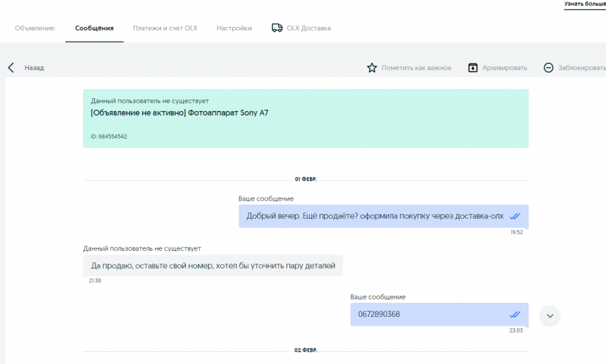Expand the round chevron-down scroll button
Screen dimensions: 606x364
(549, 316)
